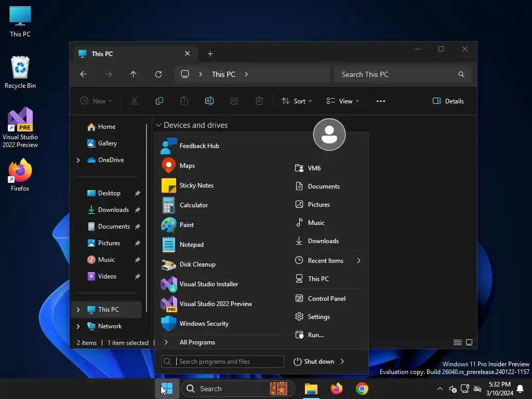This screenshot has height=399, width=532.
Task: Go up one folder level with up arrow
Action: (134, 74)
